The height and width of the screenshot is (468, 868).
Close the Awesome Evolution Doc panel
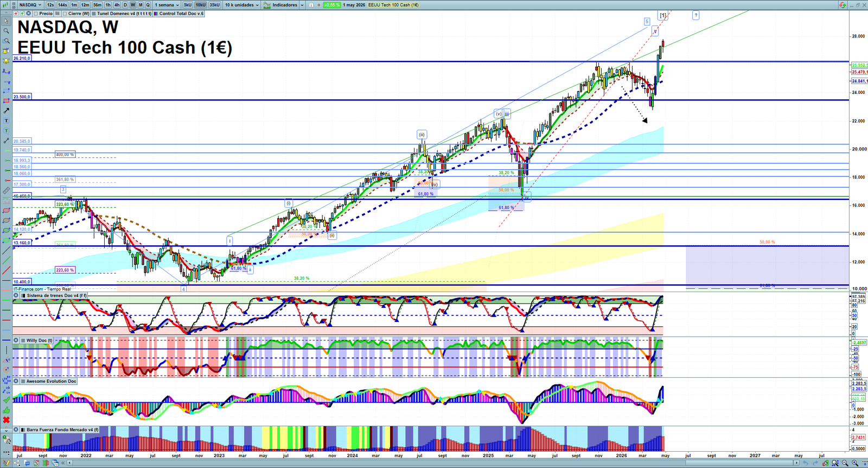[16, 381]
